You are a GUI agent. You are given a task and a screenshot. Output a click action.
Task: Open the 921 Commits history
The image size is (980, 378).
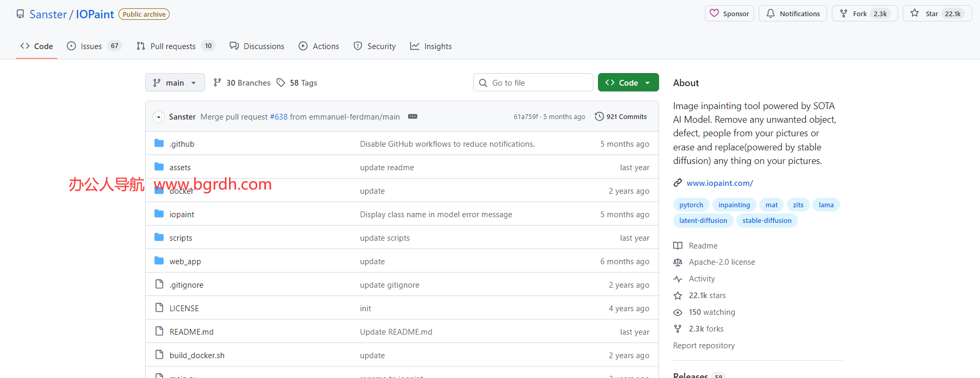click(x=621, y=116)
